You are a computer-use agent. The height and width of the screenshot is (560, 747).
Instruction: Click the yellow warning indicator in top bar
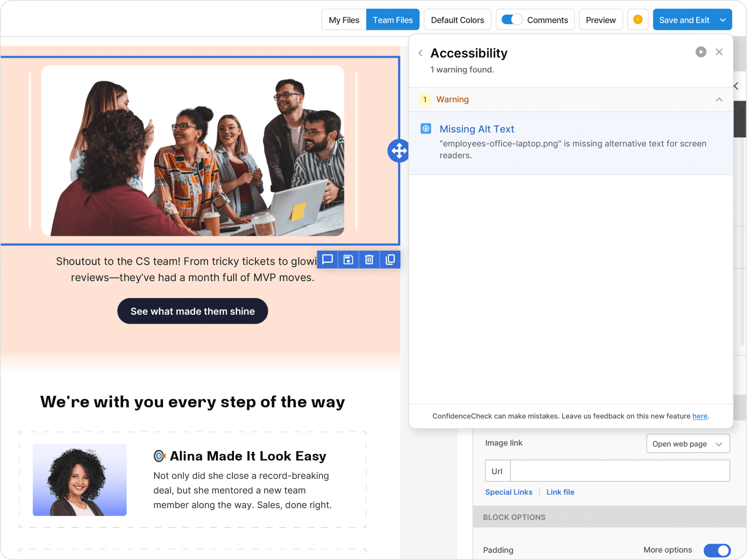tap(638, 20)
